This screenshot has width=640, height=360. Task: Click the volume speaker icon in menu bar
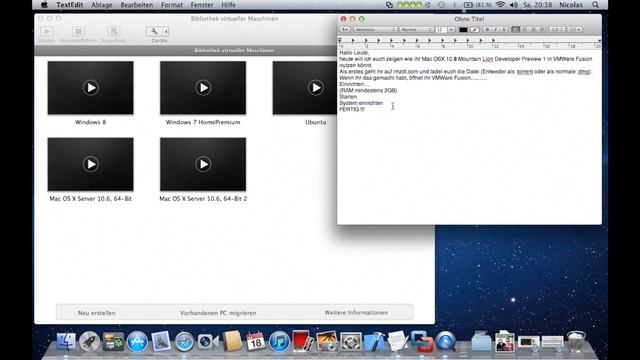click(x=513, y=5)
